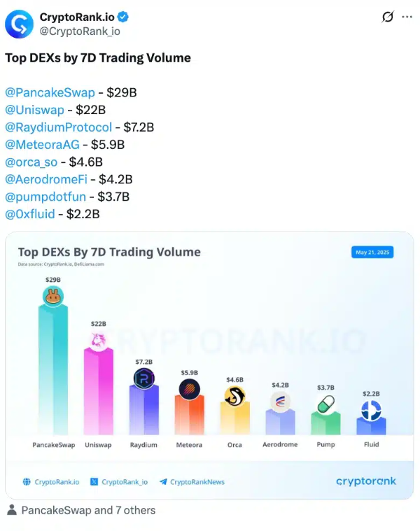The height and width of the screenshot is (531, 420).
Task: Click the Aerodrome logo in the chart
Action: coord(280,402)
